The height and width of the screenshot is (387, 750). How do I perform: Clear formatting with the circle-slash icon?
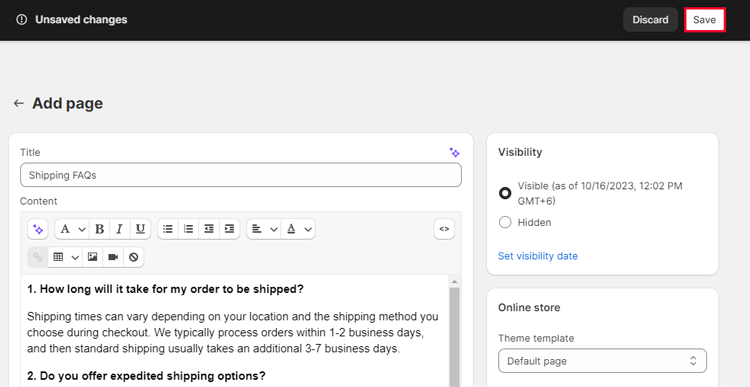coord(134,257)
